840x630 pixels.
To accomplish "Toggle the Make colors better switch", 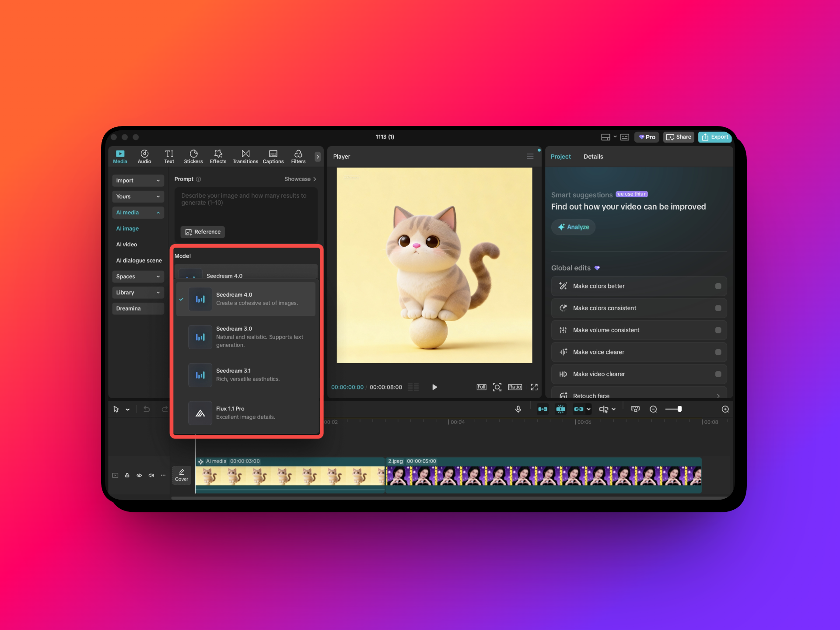I will tap(717, 286).
